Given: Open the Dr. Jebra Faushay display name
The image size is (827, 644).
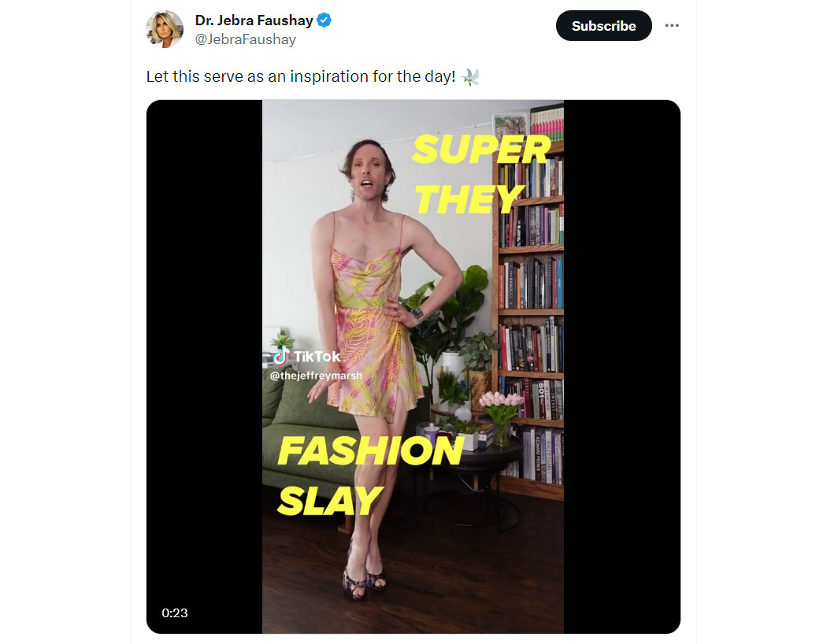Looking at the screenshot, I should (254, 20).
